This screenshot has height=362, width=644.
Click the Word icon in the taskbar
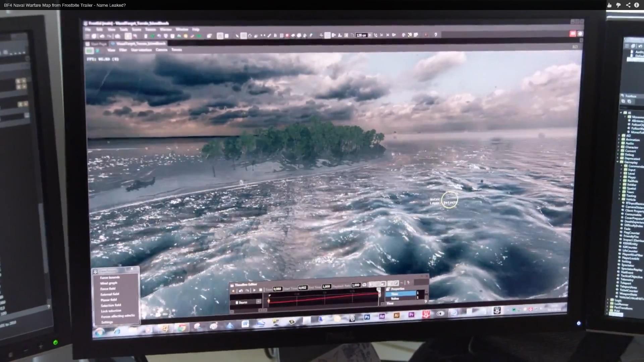(x=245, y=324)
